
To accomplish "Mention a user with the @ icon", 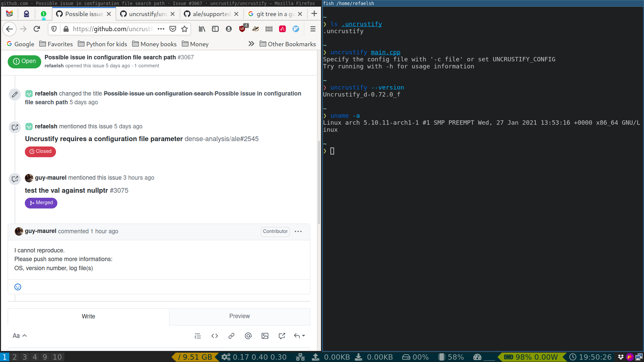I will (248, 336).
